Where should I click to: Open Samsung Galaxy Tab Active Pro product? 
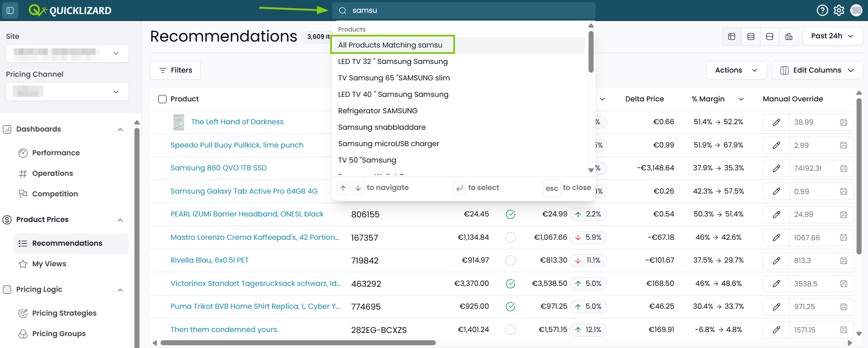244,191
